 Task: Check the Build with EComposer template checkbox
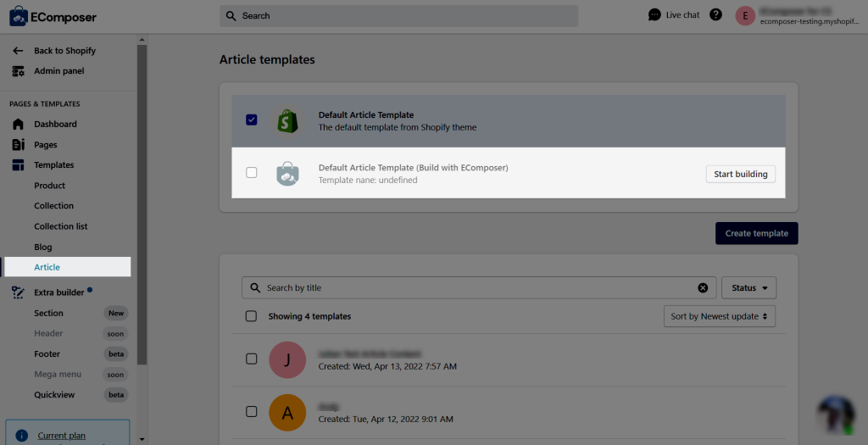pos(251,173)
